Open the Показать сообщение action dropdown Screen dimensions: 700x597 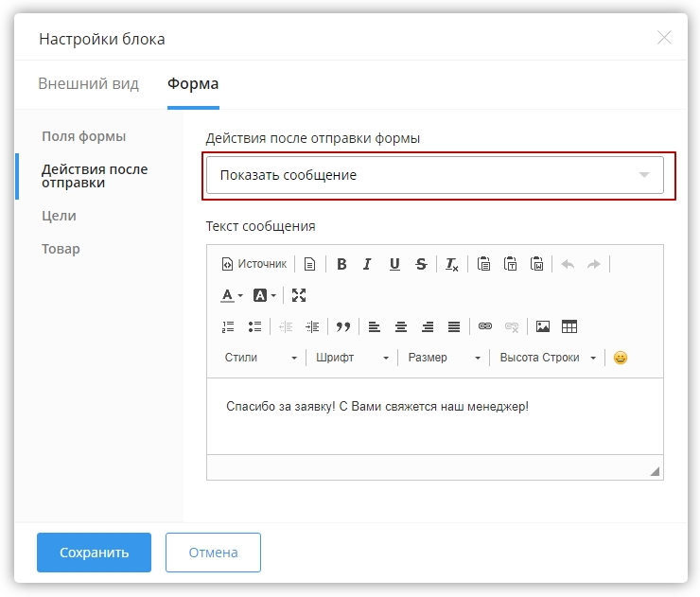[435, 175]
